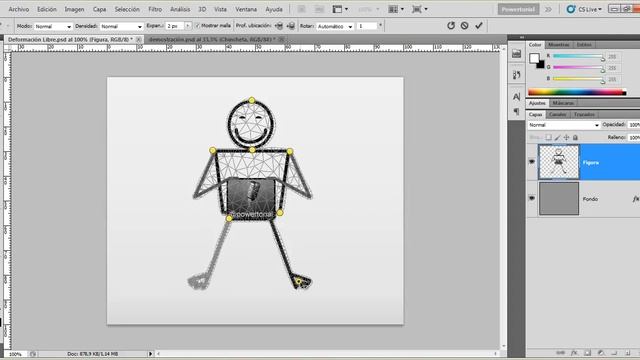Select the Color panel tab

pyautogui.click(x=535, y=44)
